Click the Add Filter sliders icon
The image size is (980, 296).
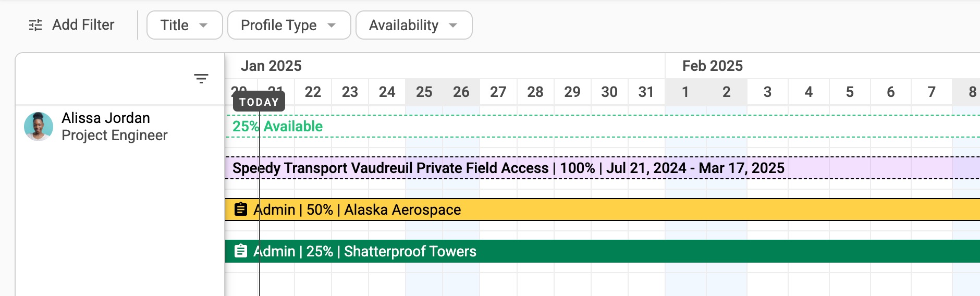click(x=35, y=25)
